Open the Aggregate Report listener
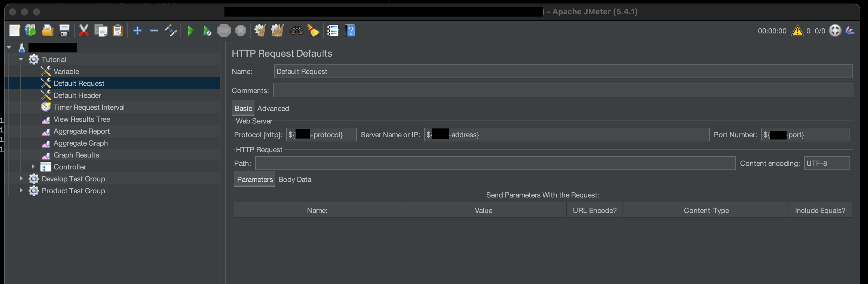Image resolution: width=868 pixels, height=284 pixels. pos(82,131)
